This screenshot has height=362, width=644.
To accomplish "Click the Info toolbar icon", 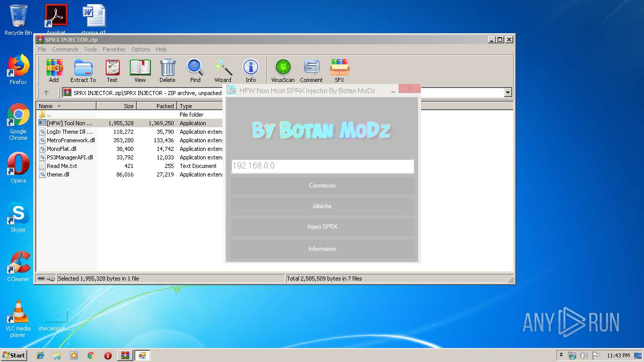I will coord(251,70).
